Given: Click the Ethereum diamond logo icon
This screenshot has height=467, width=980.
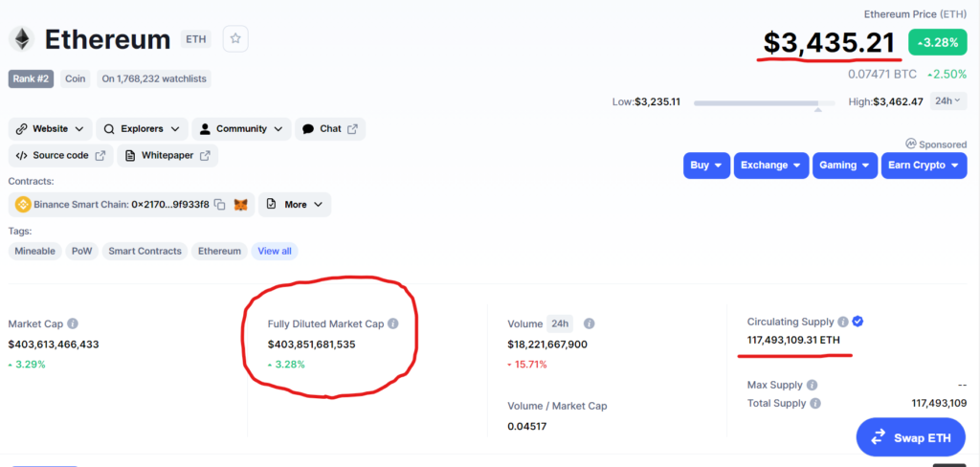Looking at the screenshot, I should (x=22, y=39).
